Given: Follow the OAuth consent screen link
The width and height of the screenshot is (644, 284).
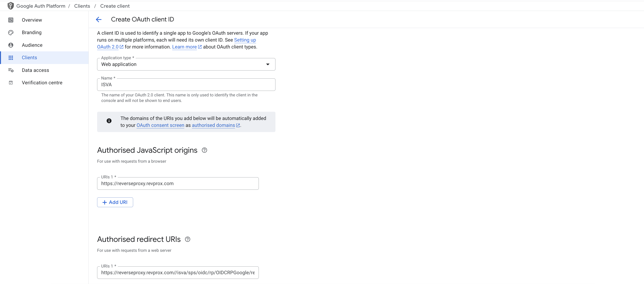Looking at the screenshot, I should coord(160,125).
